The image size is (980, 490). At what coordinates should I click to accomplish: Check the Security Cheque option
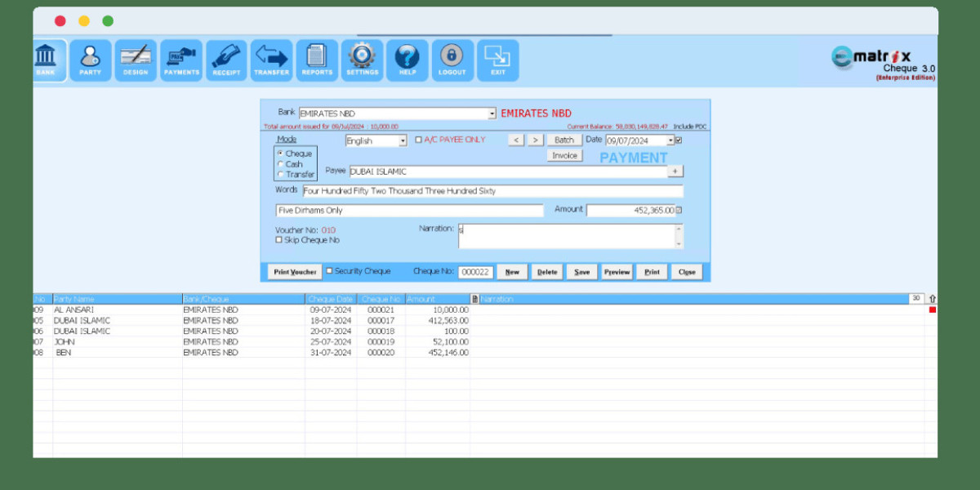point(330,271)
